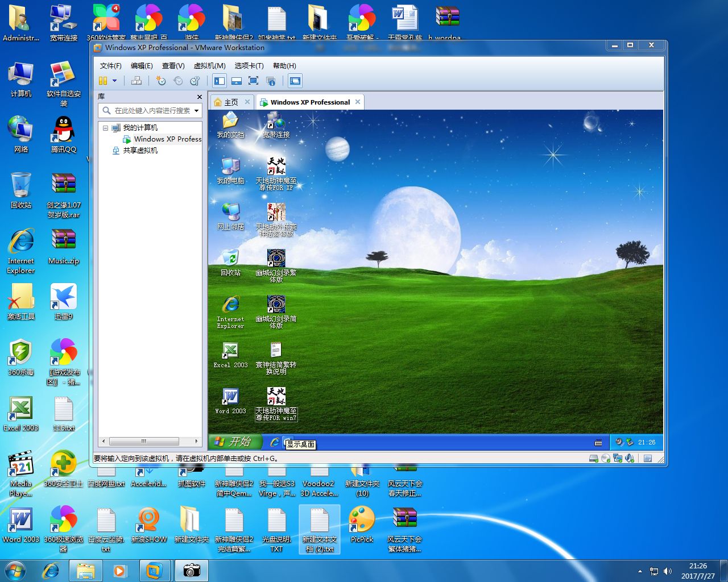Click the 腾讯QQ desktop icon
The image size is (728, 582).
pos(64,135)
